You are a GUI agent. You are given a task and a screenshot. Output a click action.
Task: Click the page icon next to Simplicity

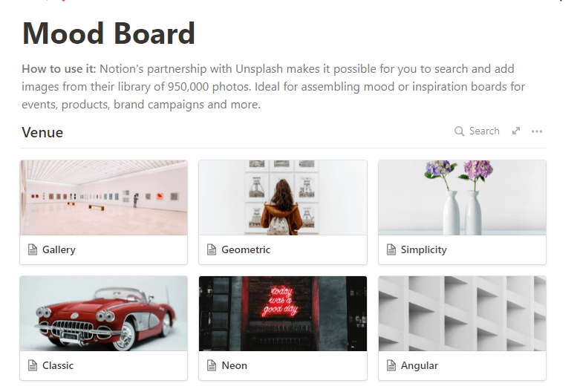tap(391, 249)
